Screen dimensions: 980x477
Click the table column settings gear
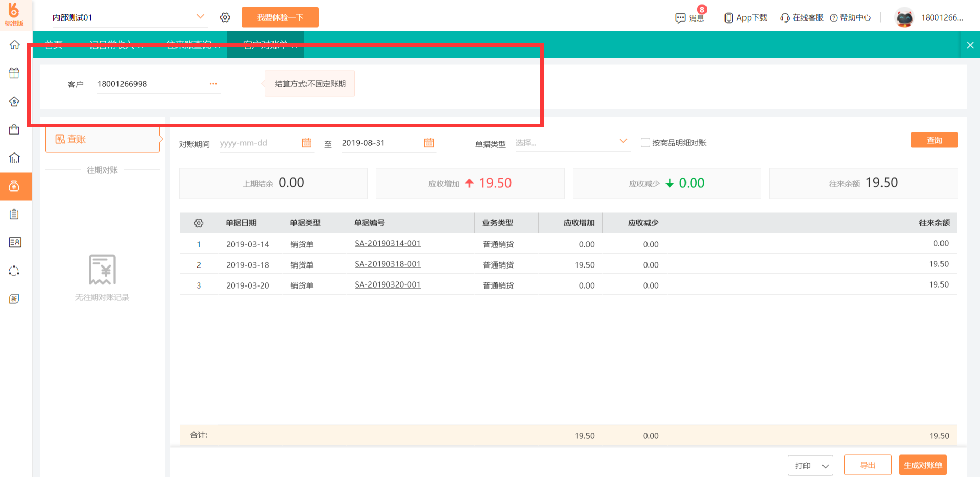click(x=199, y=223)
